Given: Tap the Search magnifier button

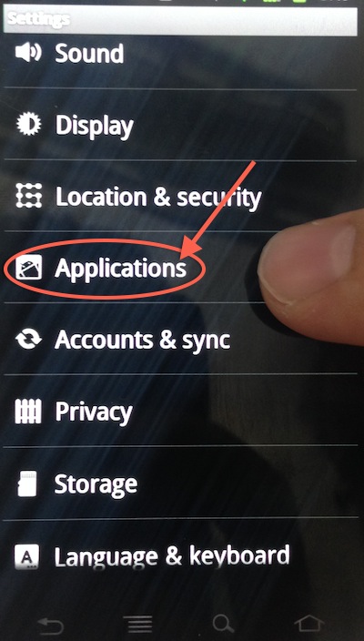Looking at the screenshot, I should 224,624.
